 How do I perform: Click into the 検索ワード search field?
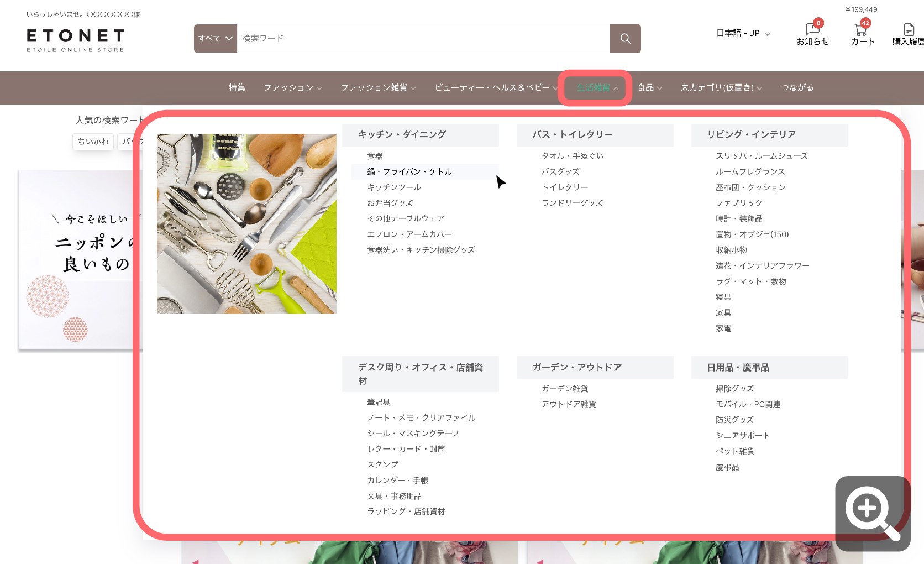pyautogui.click(x=423, y=38)
